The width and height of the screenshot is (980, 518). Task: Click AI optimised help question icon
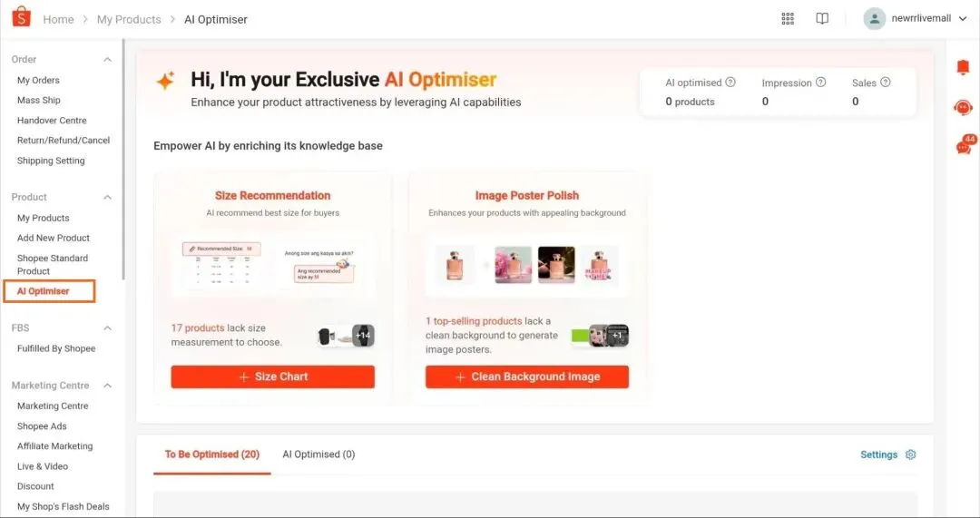coord(730,82)
